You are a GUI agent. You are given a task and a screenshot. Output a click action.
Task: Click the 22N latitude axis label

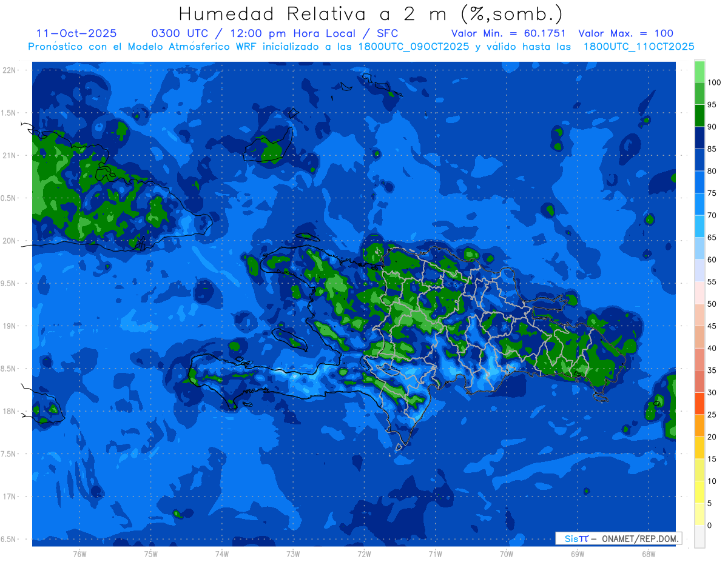point(10,70)
